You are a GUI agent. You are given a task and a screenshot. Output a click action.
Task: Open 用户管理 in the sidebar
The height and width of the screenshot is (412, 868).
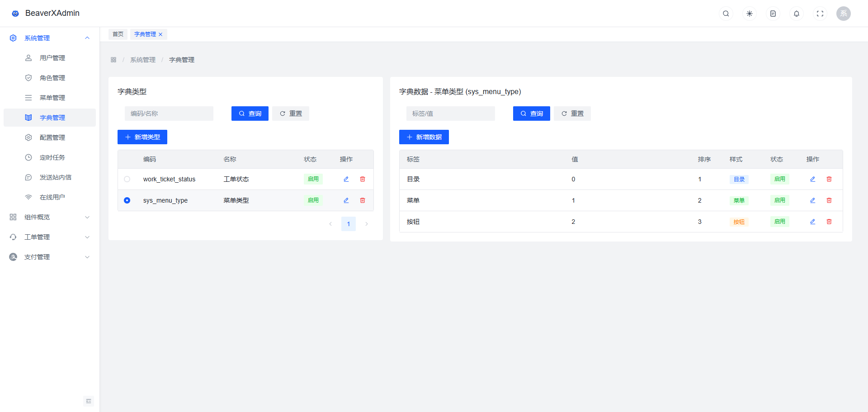[x=50, y=58]
